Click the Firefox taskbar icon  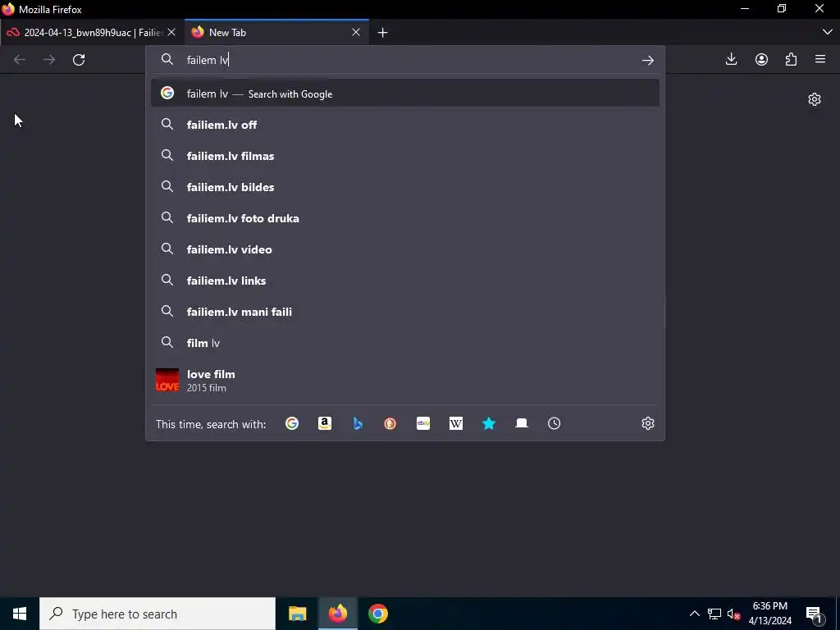click(x=337, y=614)
